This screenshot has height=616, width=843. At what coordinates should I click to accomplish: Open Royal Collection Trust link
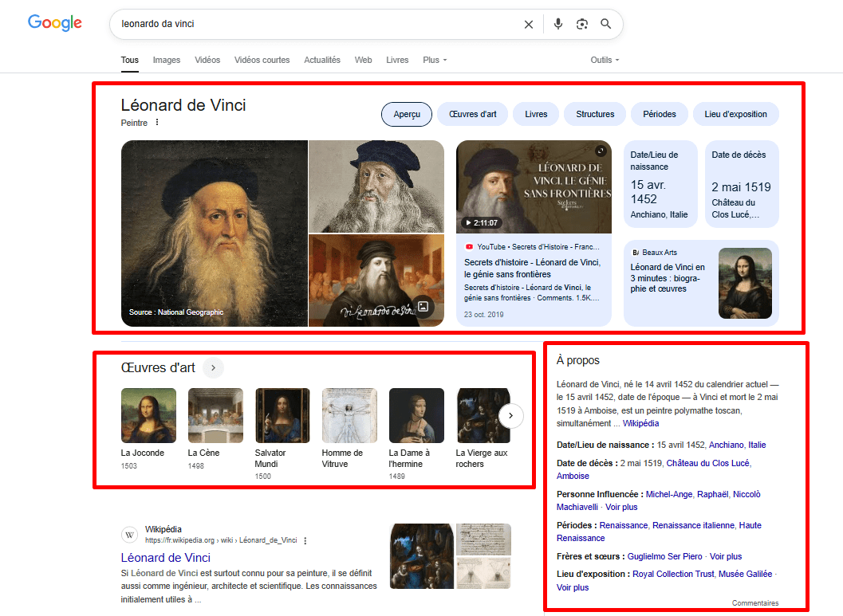pyautogui.click(x=673, y=574)
